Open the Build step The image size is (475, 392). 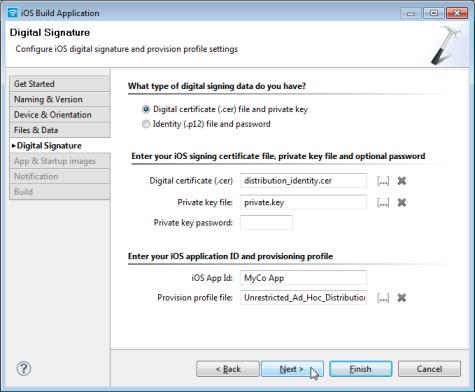[x=60, y=192]
